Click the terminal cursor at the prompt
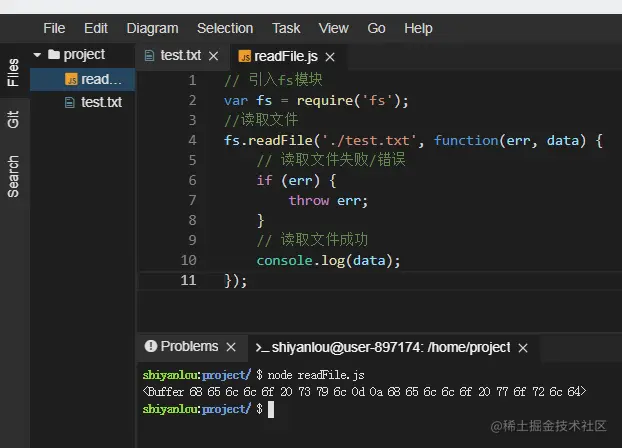 coord(271,410)
